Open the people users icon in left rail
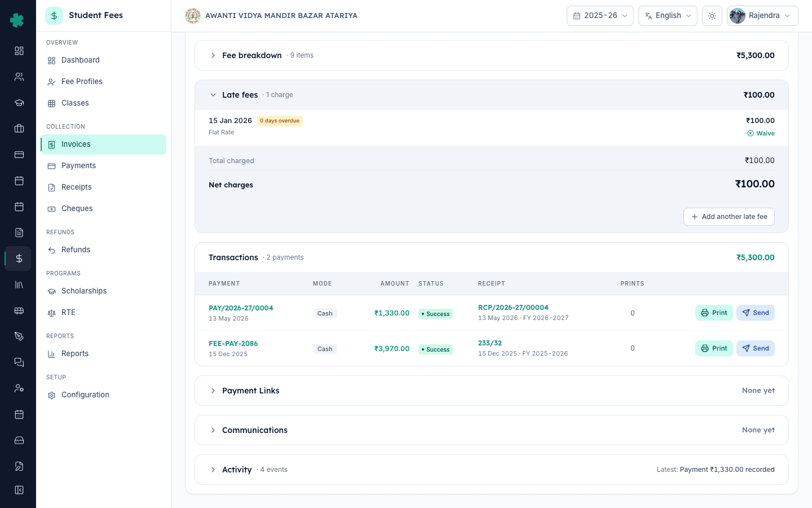 point(19,77)
